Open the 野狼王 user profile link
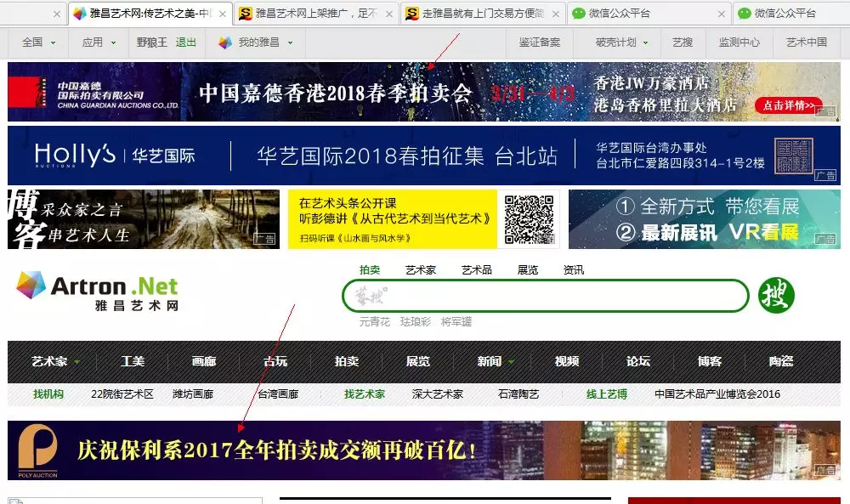Screen dimensions: 850x504 click(x=152, y=42)
